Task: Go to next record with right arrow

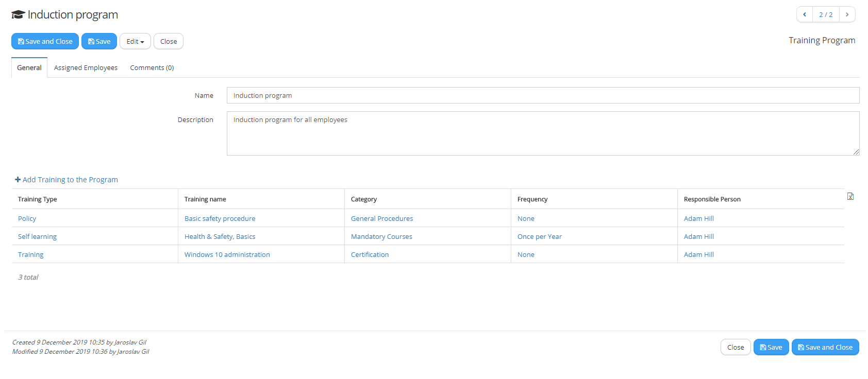Action: click(847, 14)
